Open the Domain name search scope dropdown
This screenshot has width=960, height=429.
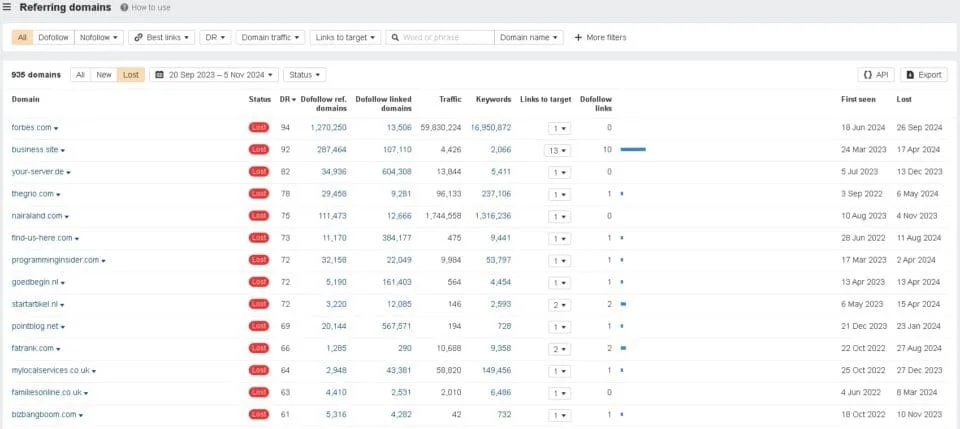pyautogui.click(x=528, y=37)
